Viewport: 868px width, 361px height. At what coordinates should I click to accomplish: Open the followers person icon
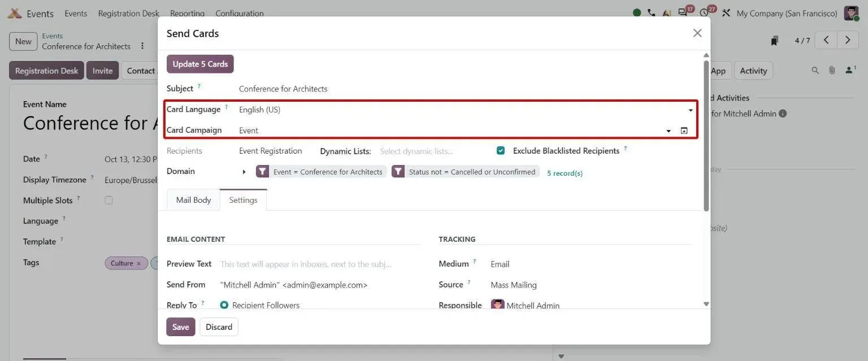click(850, 70)
